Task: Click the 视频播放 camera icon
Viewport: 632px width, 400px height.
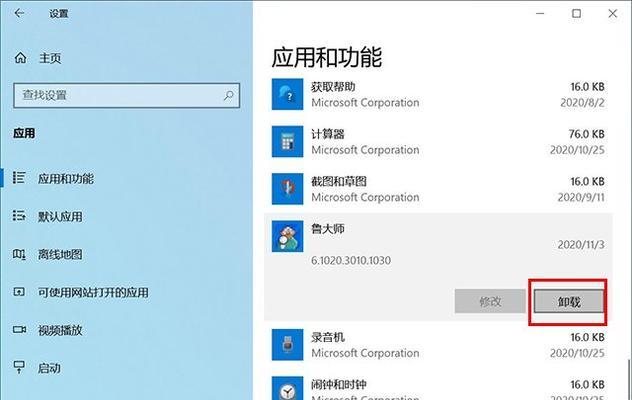Action: [x=19, y=330]
